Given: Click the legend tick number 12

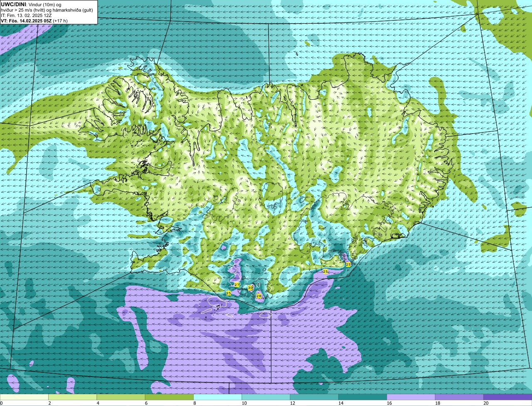Looking at the screenshot, I should [292, 403].
